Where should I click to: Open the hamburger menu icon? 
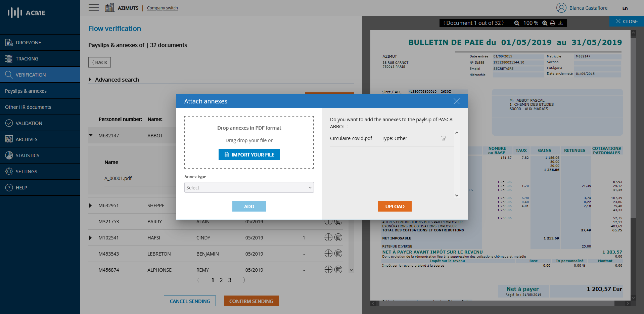[x=94, y=8]
